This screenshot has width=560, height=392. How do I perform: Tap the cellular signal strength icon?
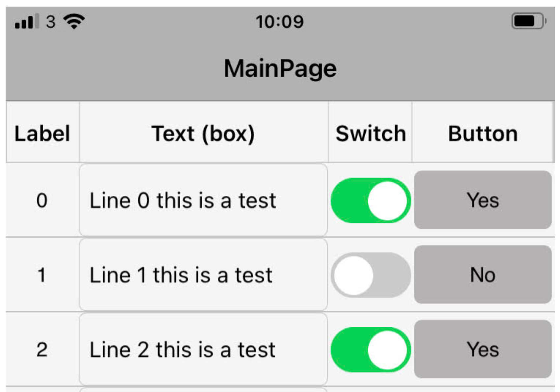coord(27,22)
